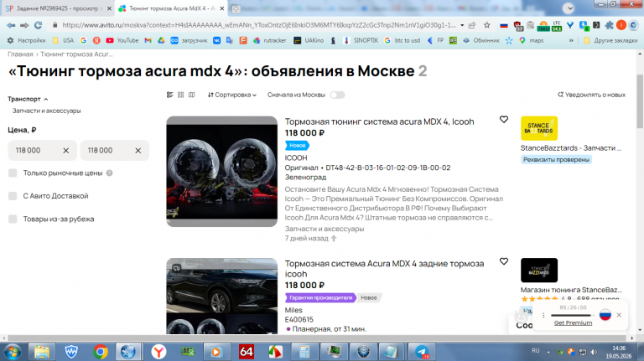Open tab search dropdown at top right
Image resolution: width=644 pixels, height=361 pixels.
569,8
